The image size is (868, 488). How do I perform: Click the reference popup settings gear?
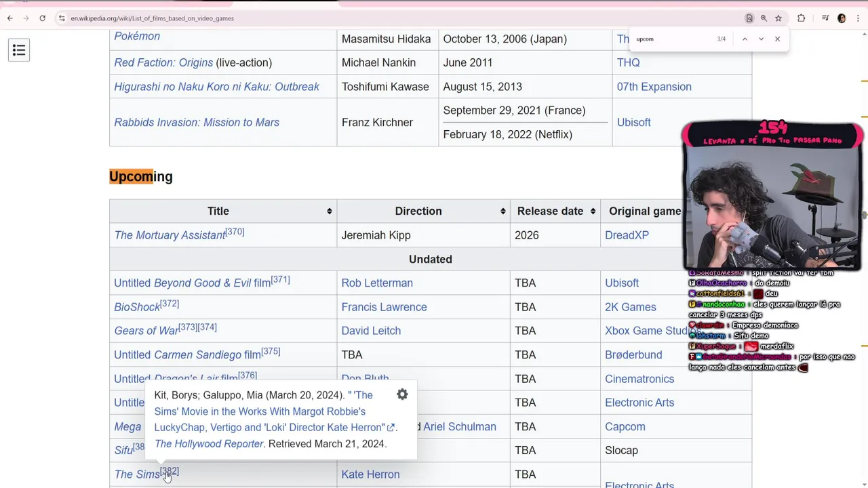click(x=402, y=394)
